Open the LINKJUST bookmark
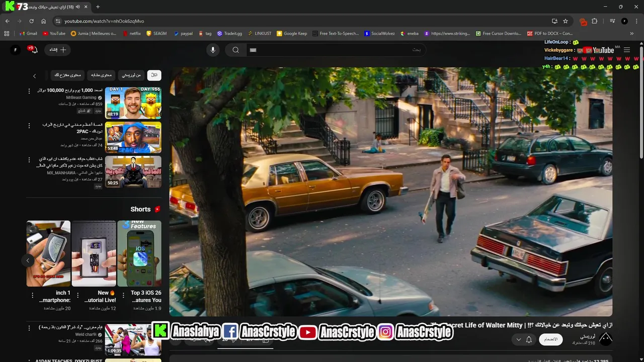Screen dimensions: 644x362 tap(259, 34)
